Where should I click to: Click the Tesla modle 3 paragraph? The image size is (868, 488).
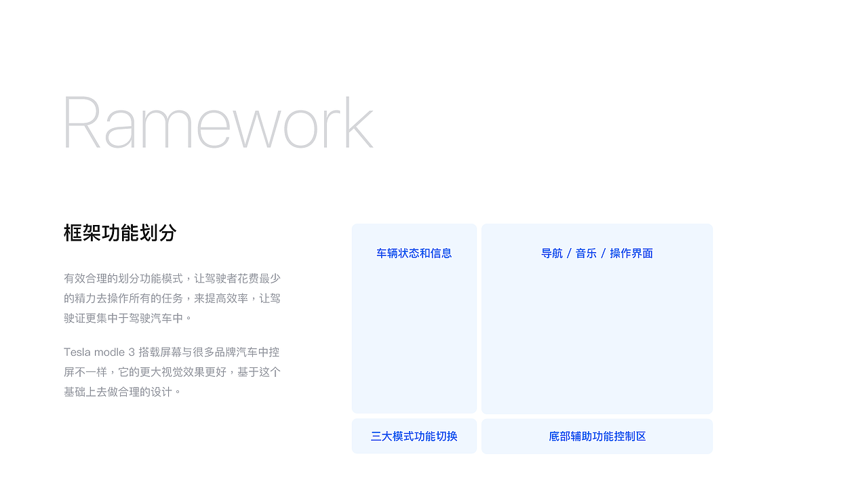tap(172, 372)
